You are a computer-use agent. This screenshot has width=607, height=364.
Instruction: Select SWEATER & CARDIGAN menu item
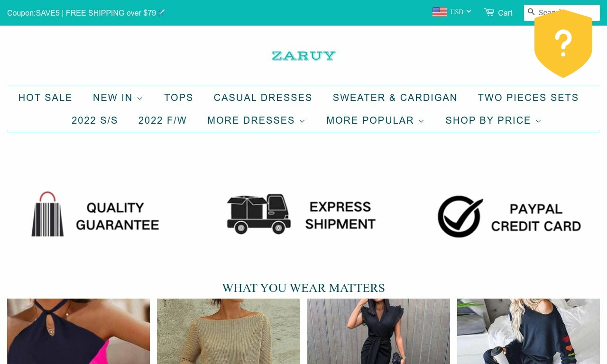click(395, 98)
